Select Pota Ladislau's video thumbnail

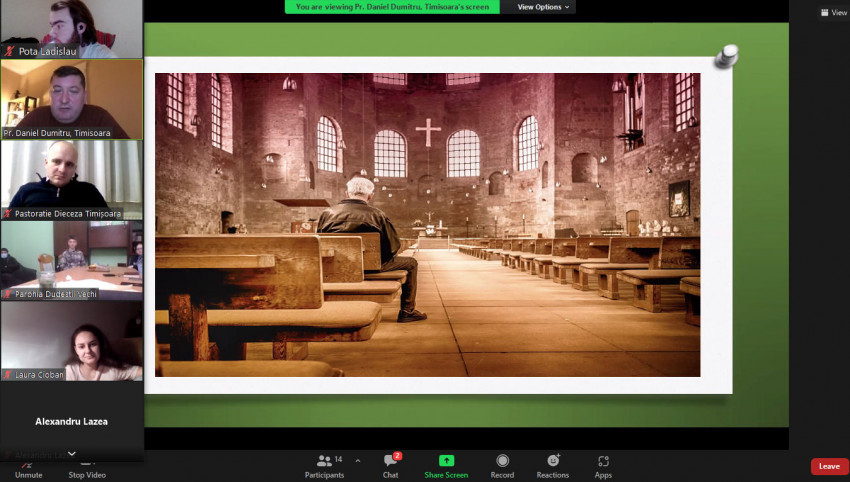pyautogui.click(x=71, y=28)
